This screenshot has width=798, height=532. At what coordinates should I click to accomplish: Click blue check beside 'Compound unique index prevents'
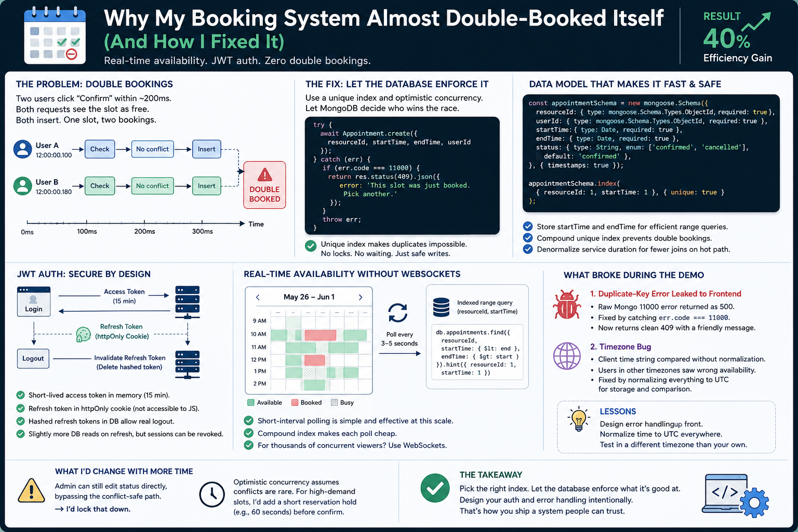click(x=528, y=238)
